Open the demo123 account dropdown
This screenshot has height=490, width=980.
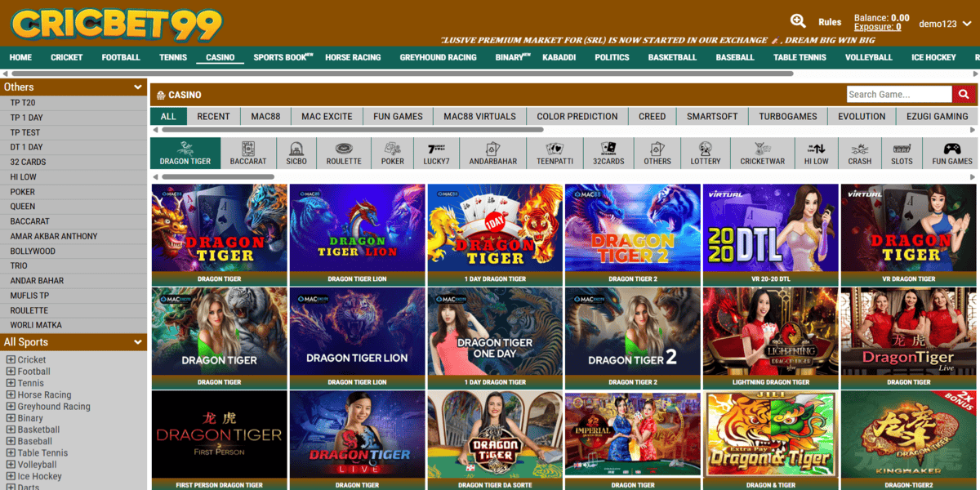pos(943,24)
